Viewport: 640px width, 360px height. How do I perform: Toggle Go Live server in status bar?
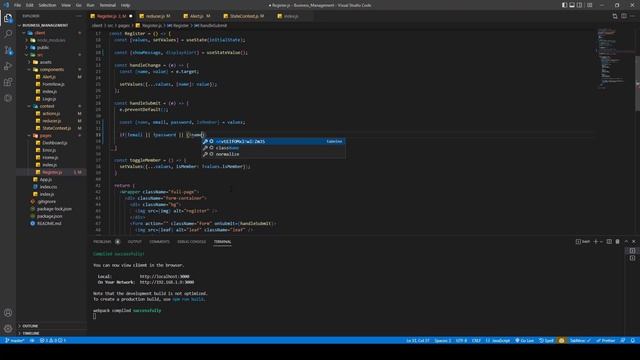click(x=524, y=340)
